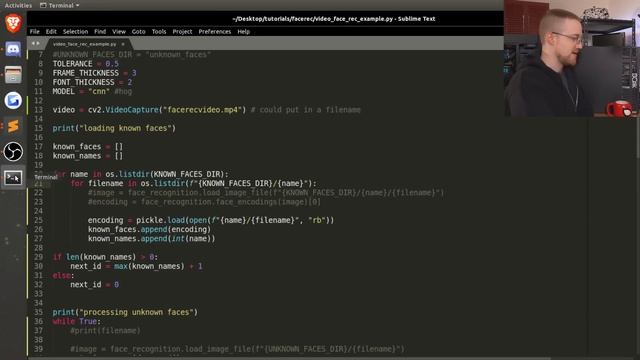Open the Selection menu

75,31
